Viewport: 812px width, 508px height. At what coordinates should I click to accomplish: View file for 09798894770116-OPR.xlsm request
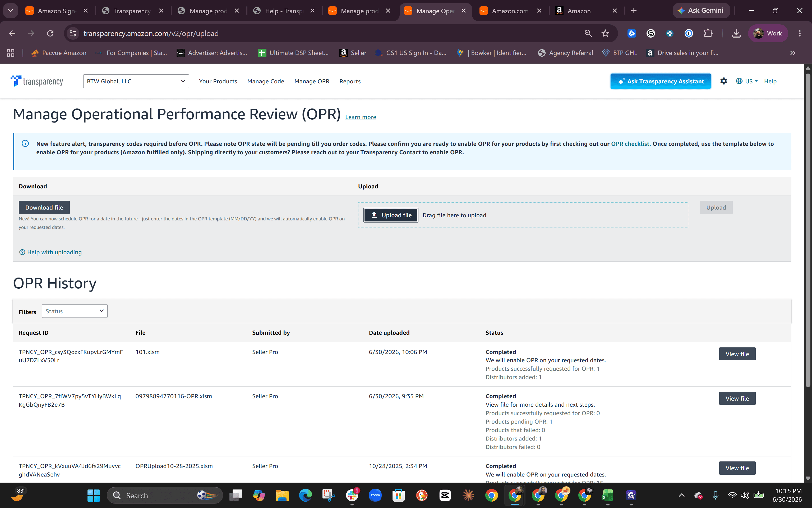pos(737,398)
